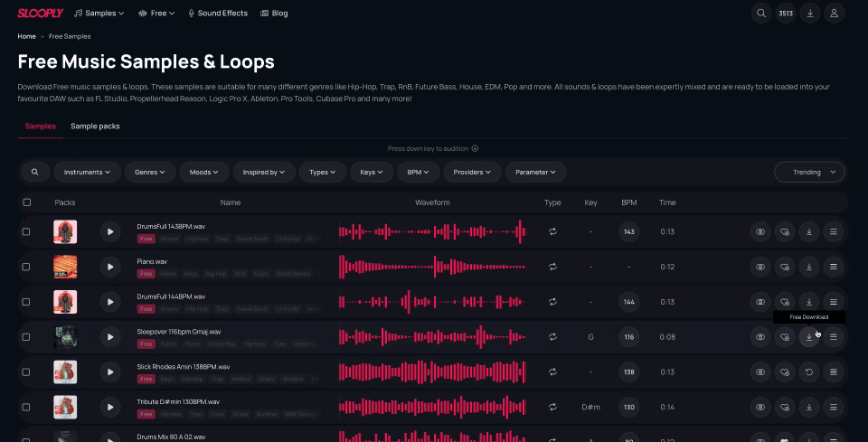Open the downloads icon in top bar
This screenshot has height=442, width=868.
click(809, 14)
